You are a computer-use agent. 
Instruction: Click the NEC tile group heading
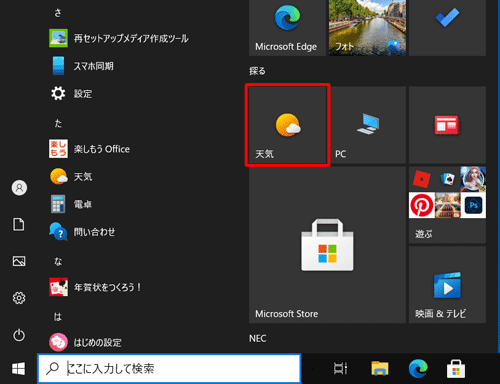click(x=258, y=338)
